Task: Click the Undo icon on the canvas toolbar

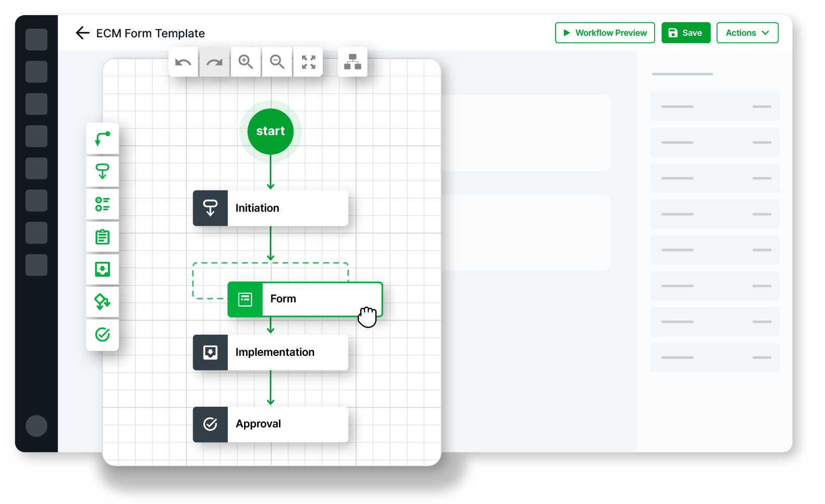Action: (183, 61)
